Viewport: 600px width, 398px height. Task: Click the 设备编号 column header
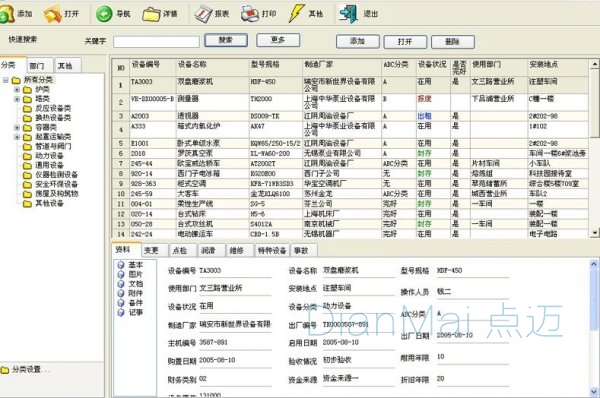pyautogui.click(x=153, y=67)
